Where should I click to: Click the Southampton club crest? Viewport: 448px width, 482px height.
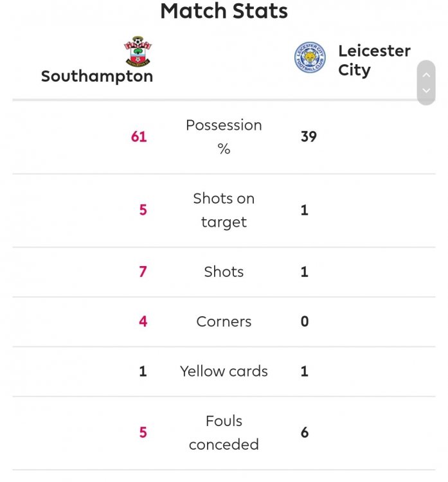(x=138, y=51)
